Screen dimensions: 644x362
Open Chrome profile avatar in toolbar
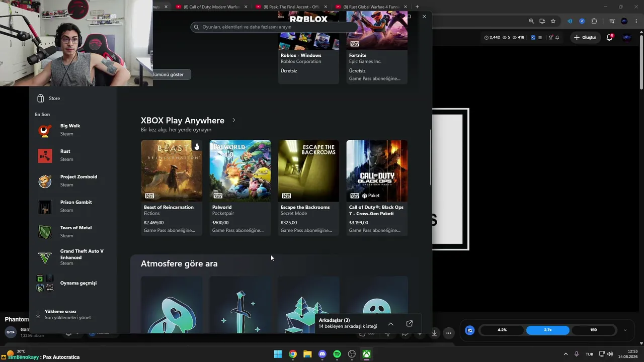coord(624,21)
